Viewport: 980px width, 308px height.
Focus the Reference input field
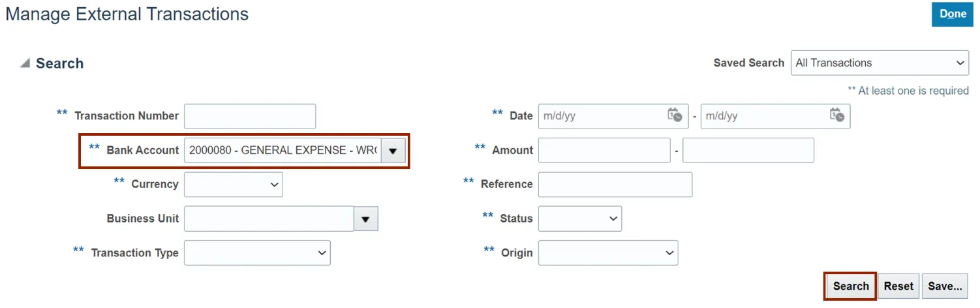coord(615,185)
